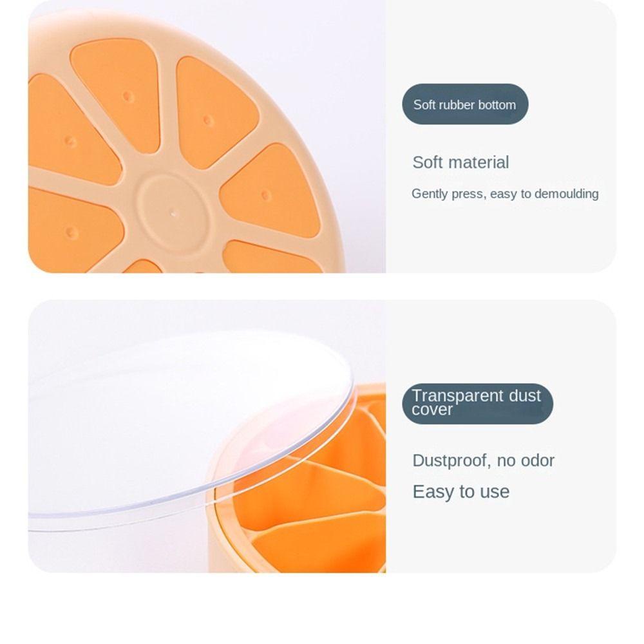Click the 'Soft rubber bottom' pill label
Image resolution: width=644 pixels, height=644 pixels.
[465, 104]
